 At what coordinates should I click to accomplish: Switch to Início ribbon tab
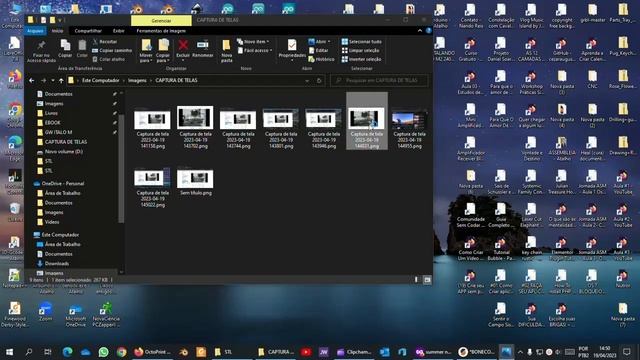coord(58,31)
